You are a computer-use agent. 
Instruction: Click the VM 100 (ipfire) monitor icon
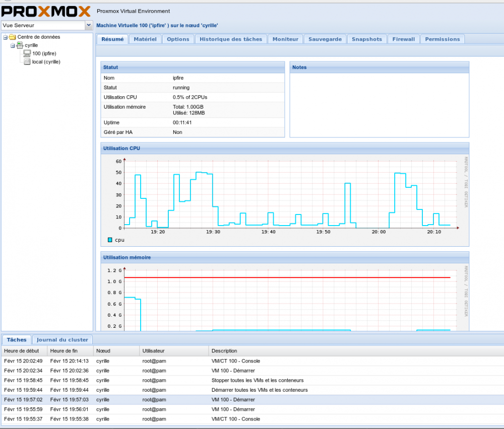click(28, 53)
